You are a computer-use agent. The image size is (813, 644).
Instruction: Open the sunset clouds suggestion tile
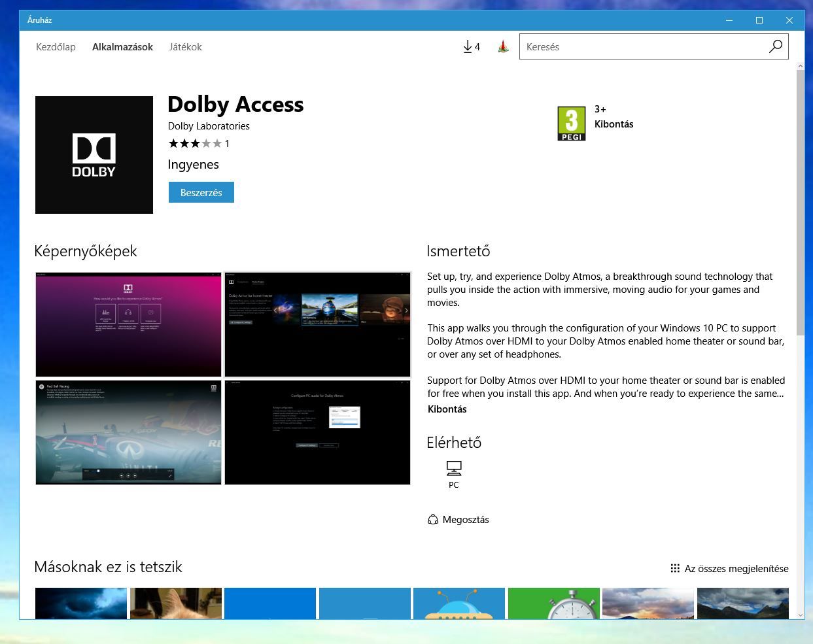click(x=648, y=603)
